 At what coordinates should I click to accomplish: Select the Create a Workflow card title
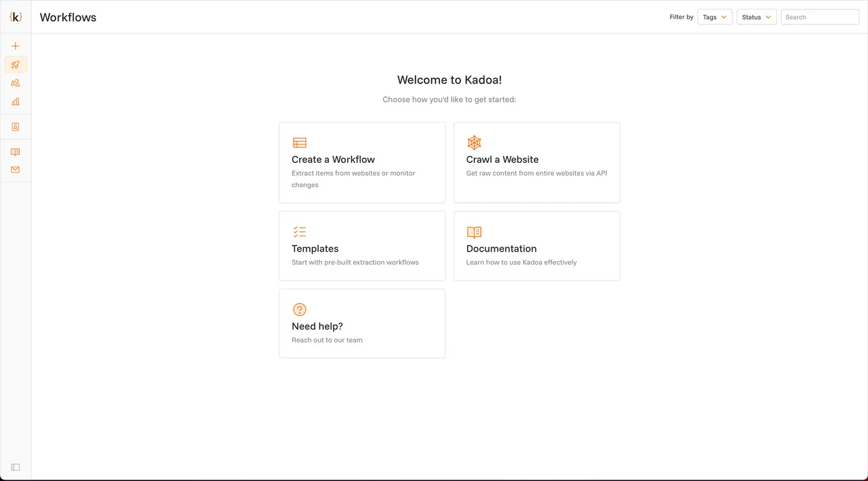point(333,159)
